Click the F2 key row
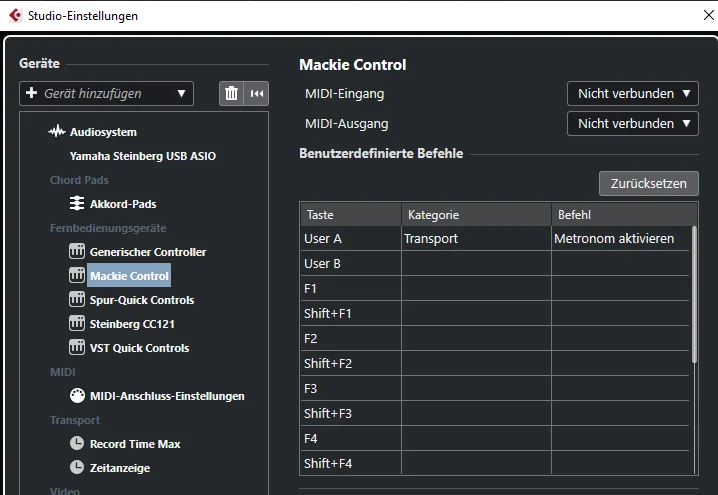 [495, 338]
